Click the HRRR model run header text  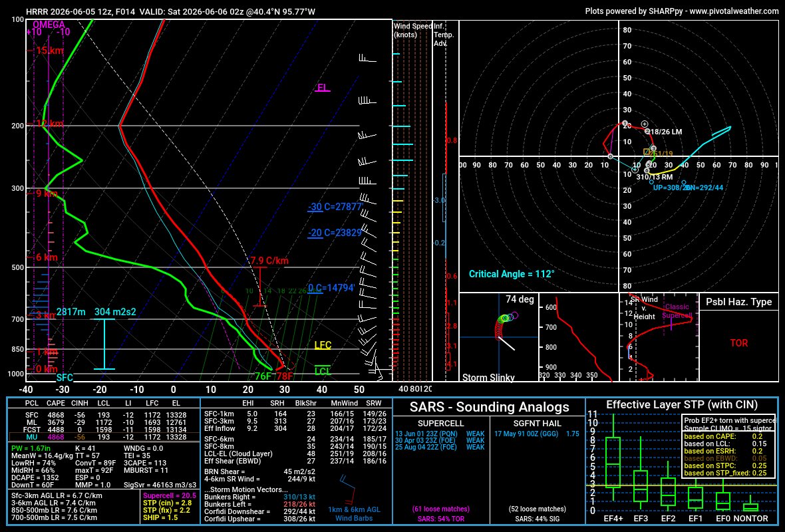170,11
